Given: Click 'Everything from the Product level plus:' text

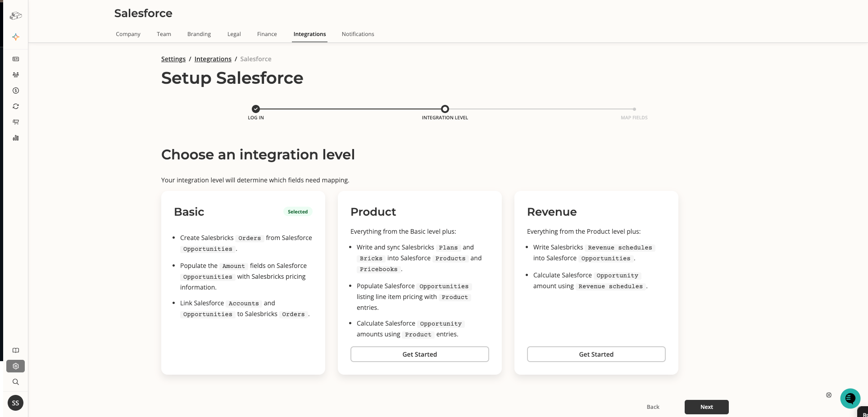Looking at the screenshot, I should [x=584, y=231].
